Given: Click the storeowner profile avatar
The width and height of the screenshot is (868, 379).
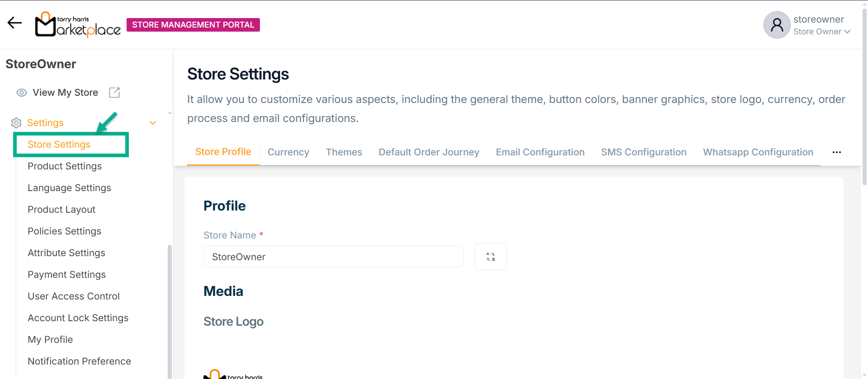Looking at the screenshot, I should [x=777, y=25].
